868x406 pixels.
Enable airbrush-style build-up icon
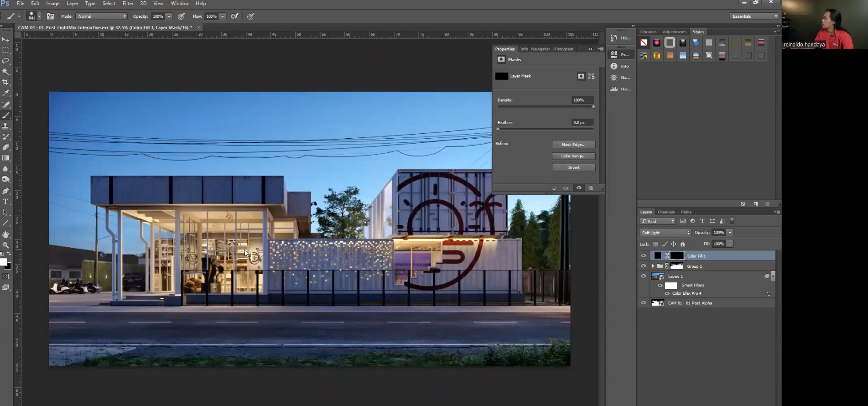tap(234, 16)
